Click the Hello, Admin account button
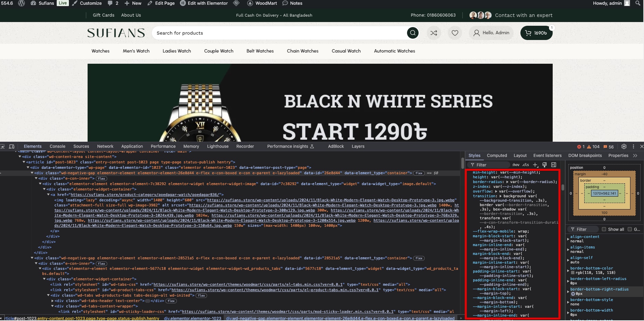 click(x=491, y=33)
